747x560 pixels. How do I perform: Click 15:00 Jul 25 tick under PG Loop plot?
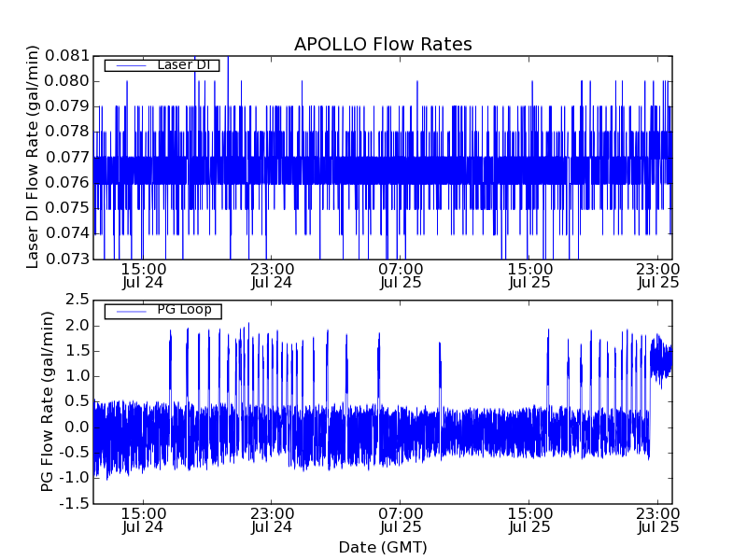click(x=529, y=520)
